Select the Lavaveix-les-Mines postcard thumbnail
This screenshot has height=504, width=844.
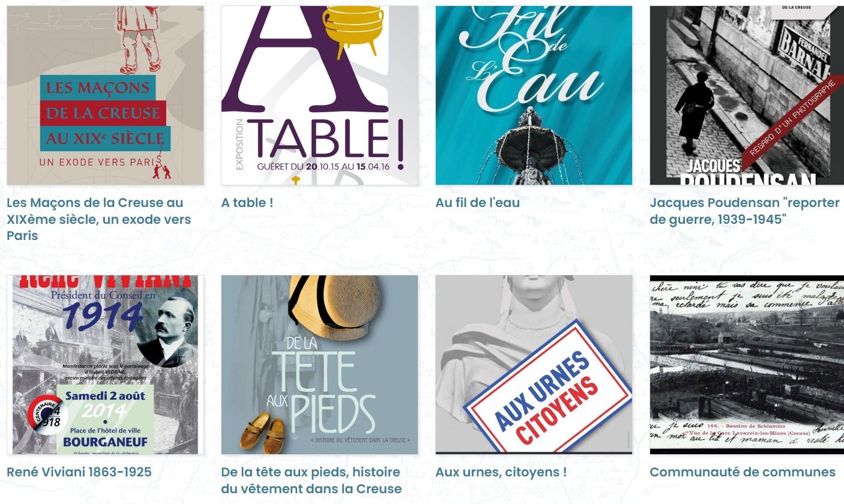747,364
